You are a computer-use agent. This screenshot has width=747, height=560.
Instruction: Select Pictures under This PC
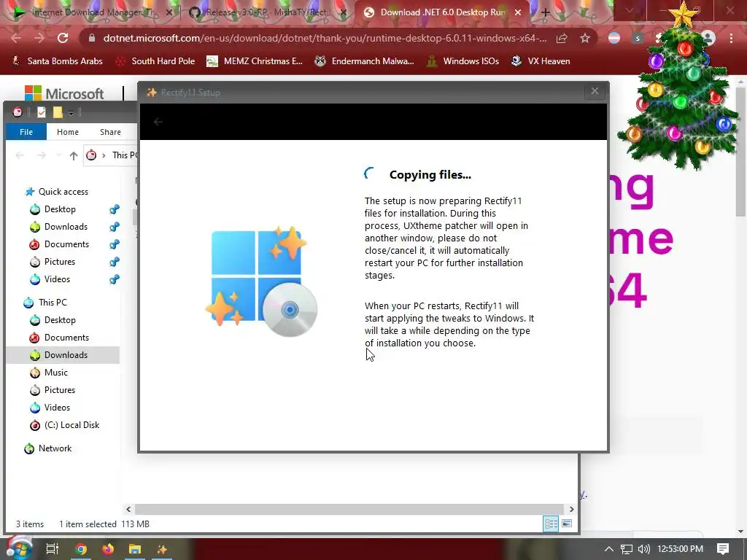pos(60,390)
